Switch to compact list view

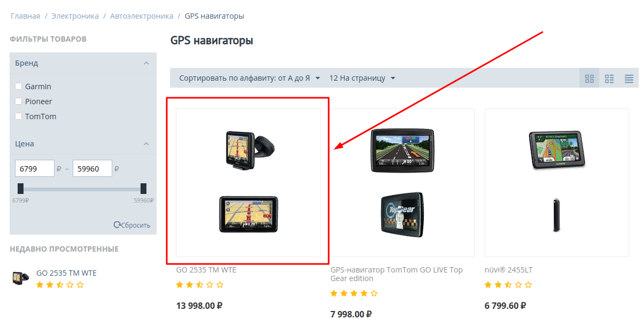point(629,78)
